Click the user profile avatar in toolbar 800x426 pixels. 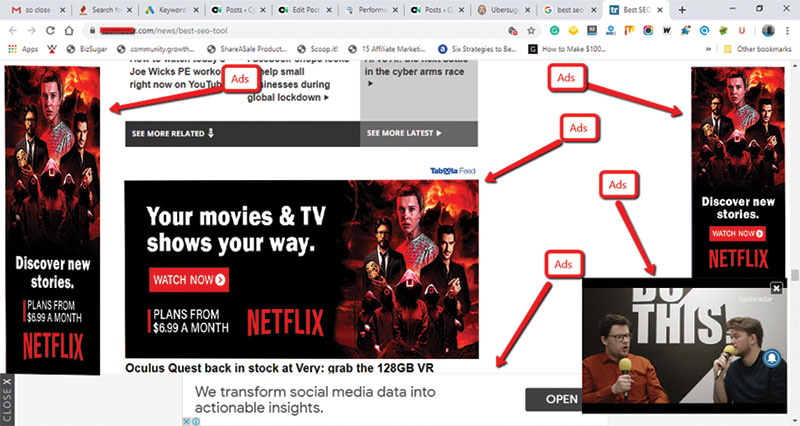pos(768,30)
